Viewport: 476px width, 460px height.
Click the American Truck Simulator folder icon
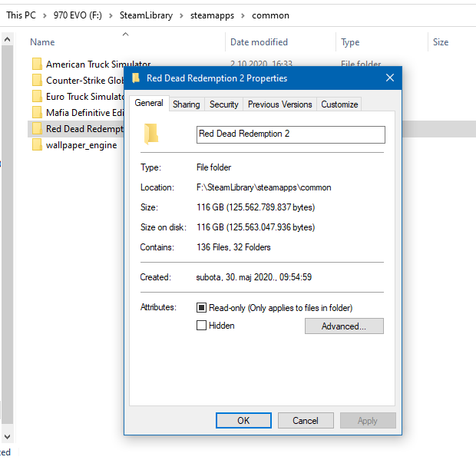click(37, 64)
